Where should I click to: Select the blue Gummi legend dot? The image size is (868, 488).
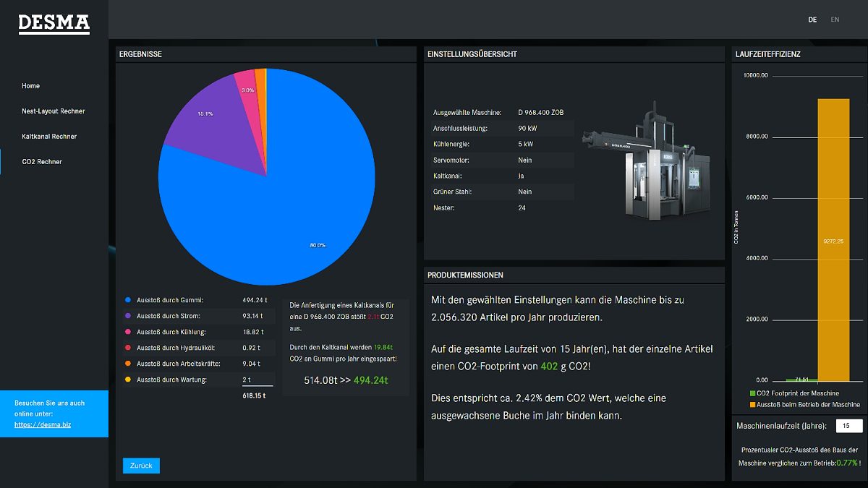coord(128,300)
